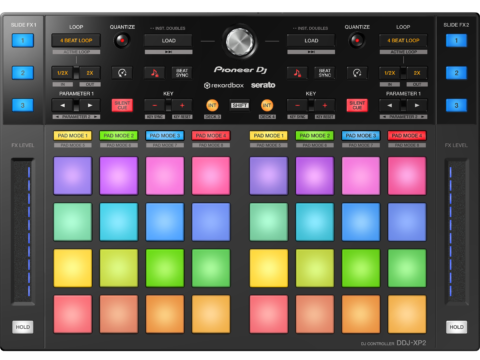This screenshot has width=480, height=360.
Task: Click the left deck red music-note key button
Action: point(155,73)
